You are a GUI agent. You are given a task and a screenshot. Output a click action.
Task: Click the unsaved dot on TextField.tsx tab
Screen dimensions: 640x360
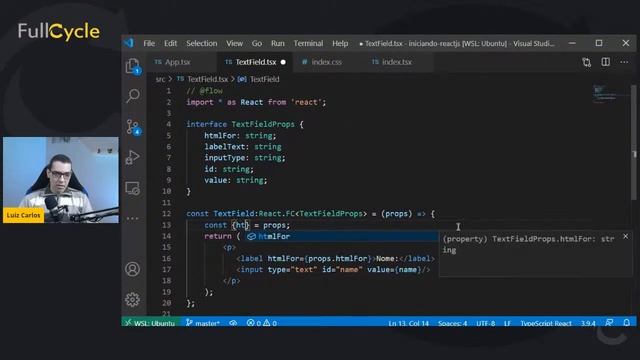[x=283, y=62]
